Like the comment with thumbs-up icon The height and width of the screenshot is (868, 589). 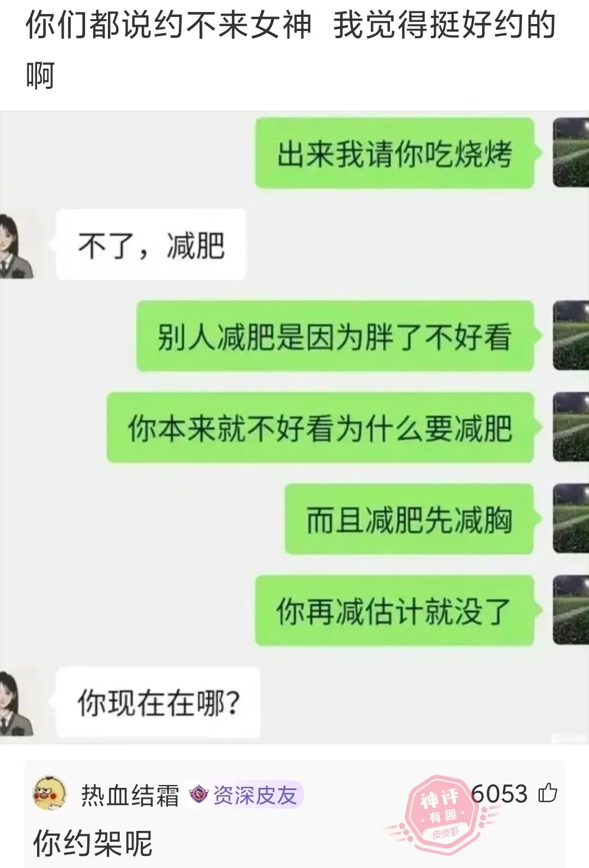pyautogui.click(x=548, y=793)
